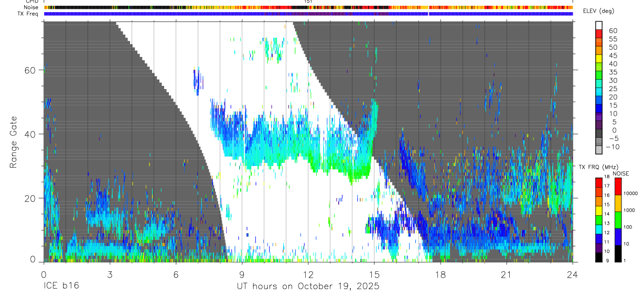Select the yellow swatch in ELEV color bar

pos(599,58)
